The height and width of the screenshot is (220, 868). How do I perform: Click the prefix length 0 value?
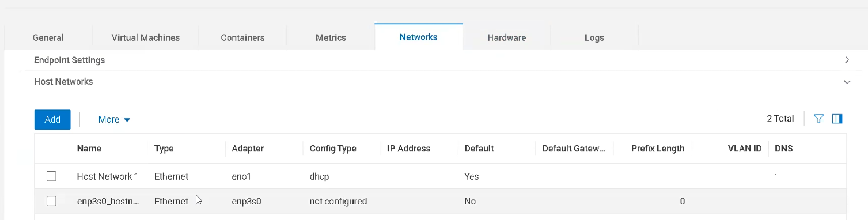click(682, 202)
